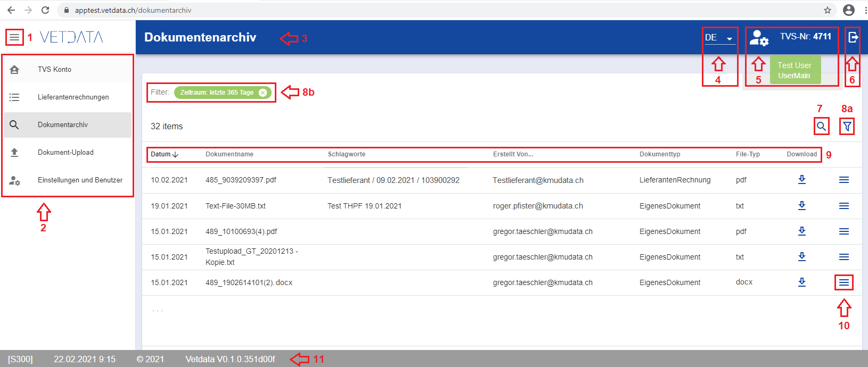Select Dokument-Upload in the sidebar

tap(65, 153)
